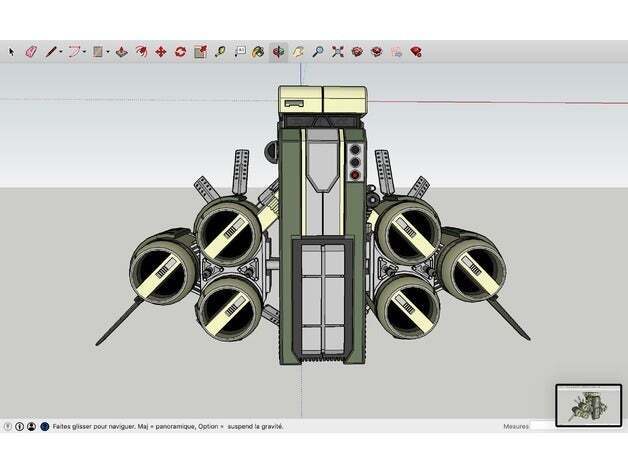Open the Extension Warehouse box icon
628x472 pixels.
376,52
